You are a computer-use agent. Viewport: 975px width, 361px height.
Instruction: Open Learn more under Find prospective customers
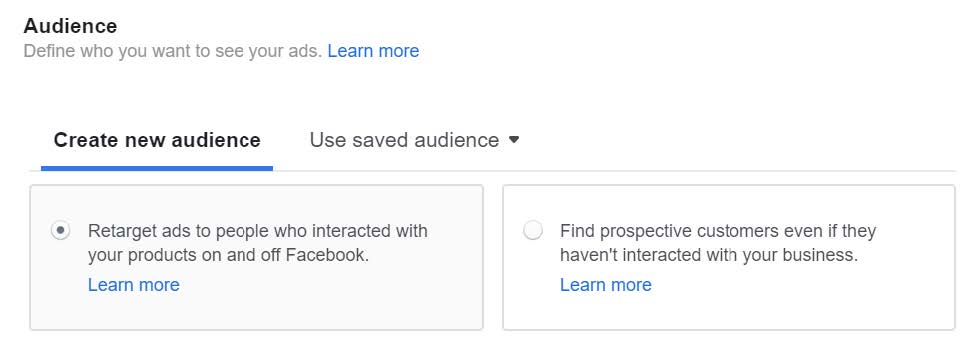click(x=606, y=285)
